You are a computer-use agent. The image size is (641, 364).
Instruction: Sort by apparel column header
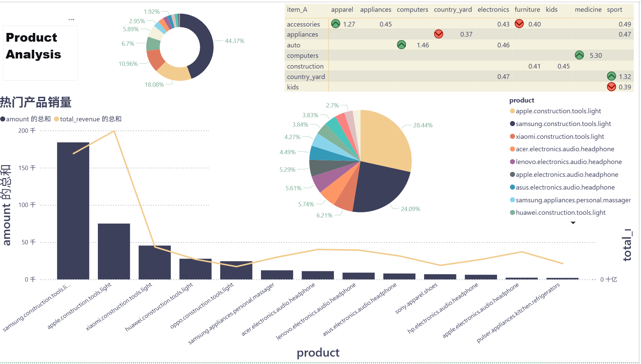click(342, 10)
